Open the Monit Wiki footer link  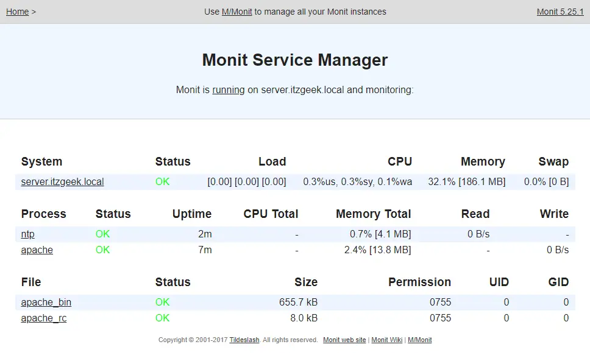point(387,340)
